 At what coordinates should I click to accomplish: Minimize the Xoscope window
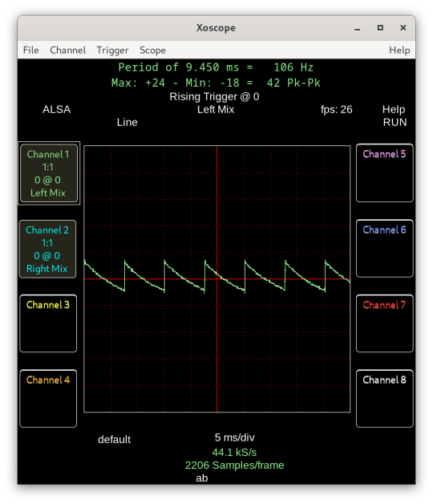click(357, 28)
